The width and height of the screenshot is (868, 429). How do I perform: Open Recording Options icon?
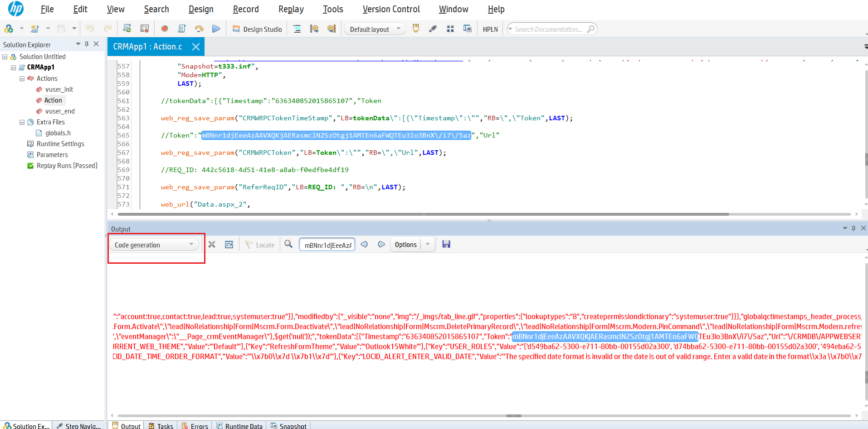(x=145, y=29)
